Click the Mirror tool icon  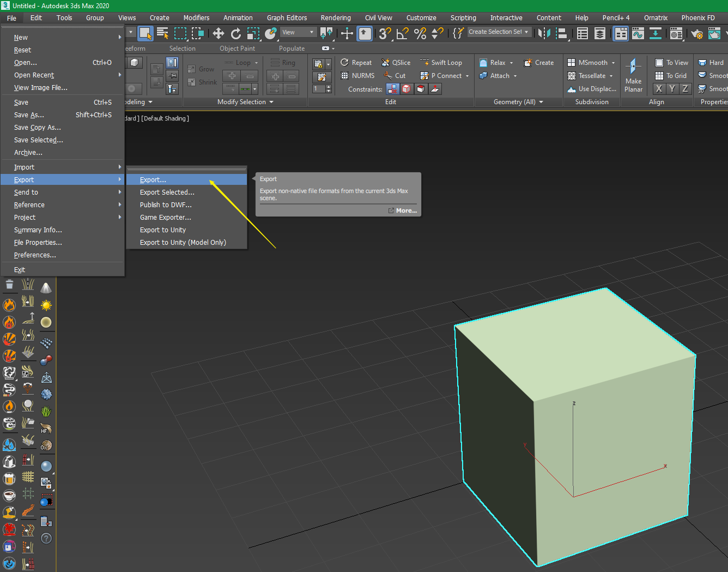[x=544, y=34]
